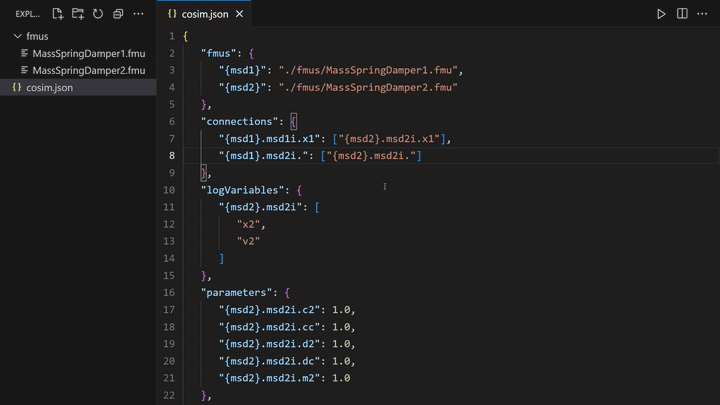Click the "{msd2}.msd2i.m2" parameter key

[x=269, y=378]
